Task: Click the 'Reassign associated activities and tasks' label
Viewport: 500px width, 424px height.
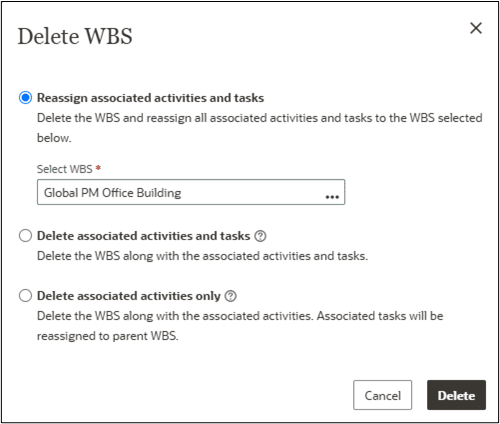Action: coord(150,98)
